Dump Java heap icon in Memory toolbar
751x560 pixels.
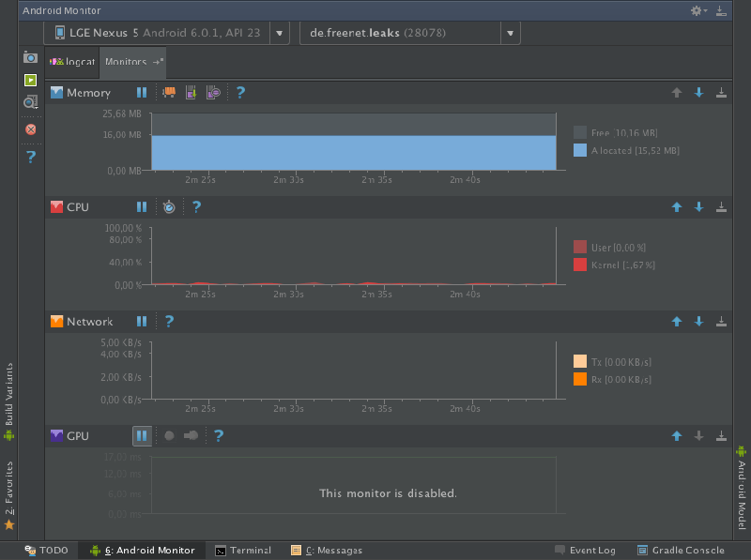pos(192,92)
